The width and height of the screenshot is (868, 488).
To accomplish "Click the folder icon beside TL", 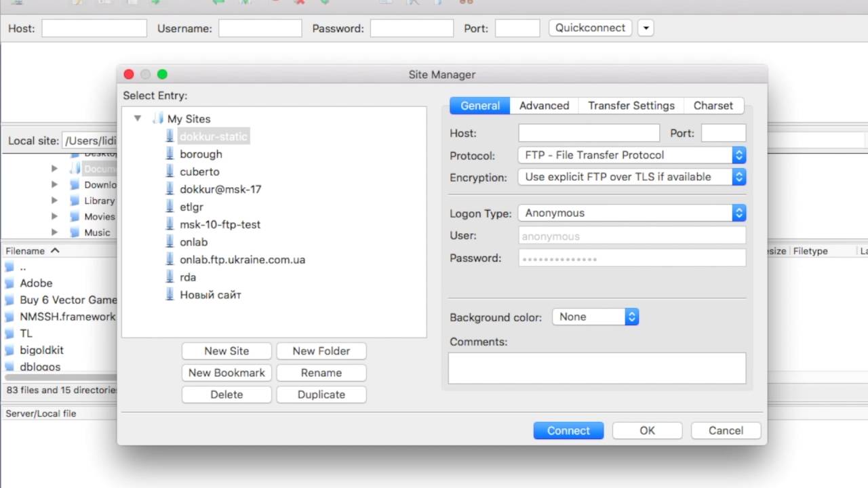I will coord(9,333).
